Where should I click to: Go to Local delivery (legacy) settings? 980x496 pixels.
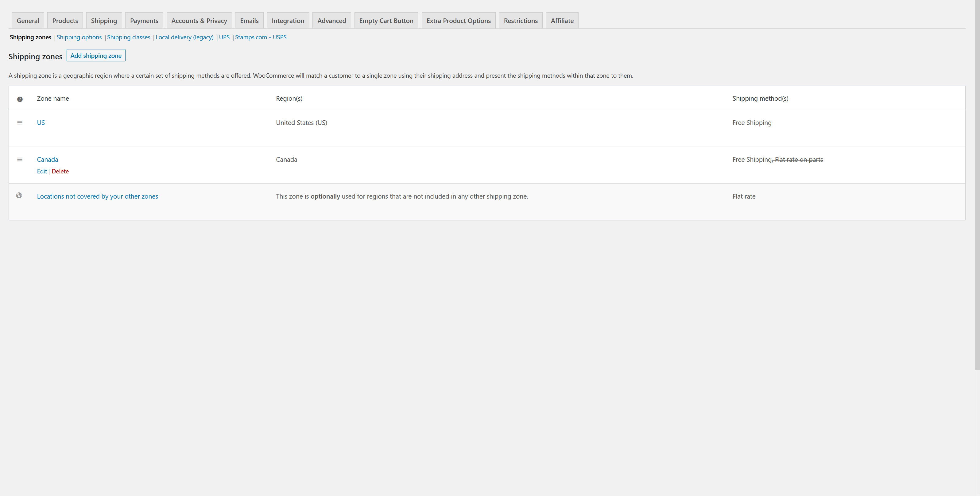184,37
